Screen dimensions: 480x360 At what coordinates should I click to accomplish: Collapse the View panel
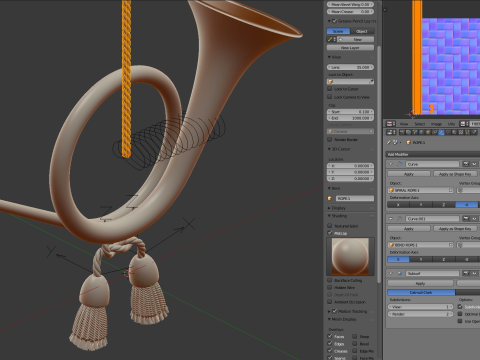click(x=329, y=57)
